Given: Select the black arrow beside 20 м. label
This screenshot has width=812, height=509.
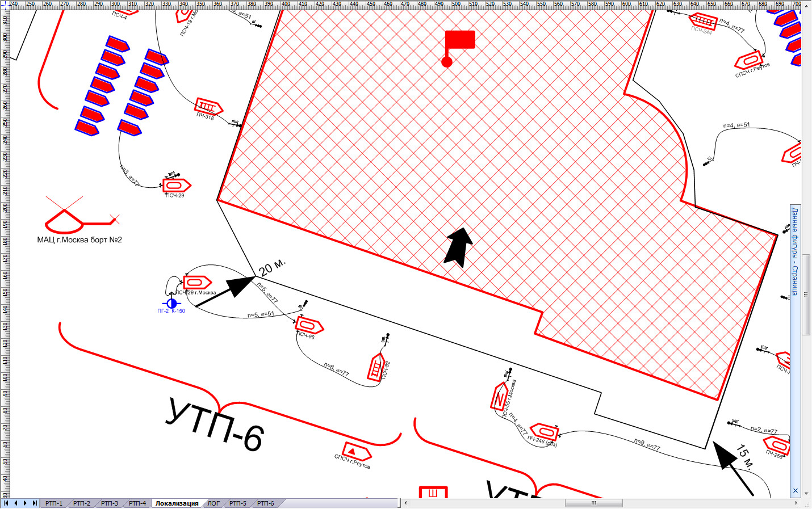Looking at the screenshot, I should coord(225,291).
